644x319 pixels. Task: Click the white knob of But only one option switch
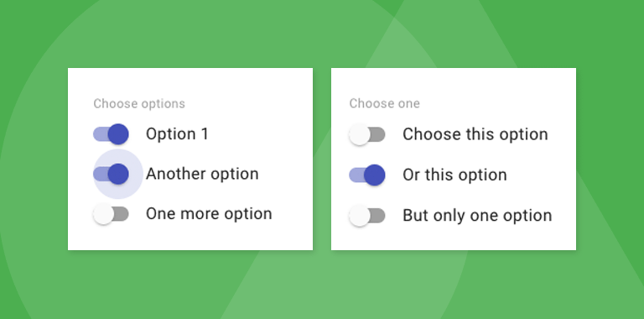coord(360,216)
